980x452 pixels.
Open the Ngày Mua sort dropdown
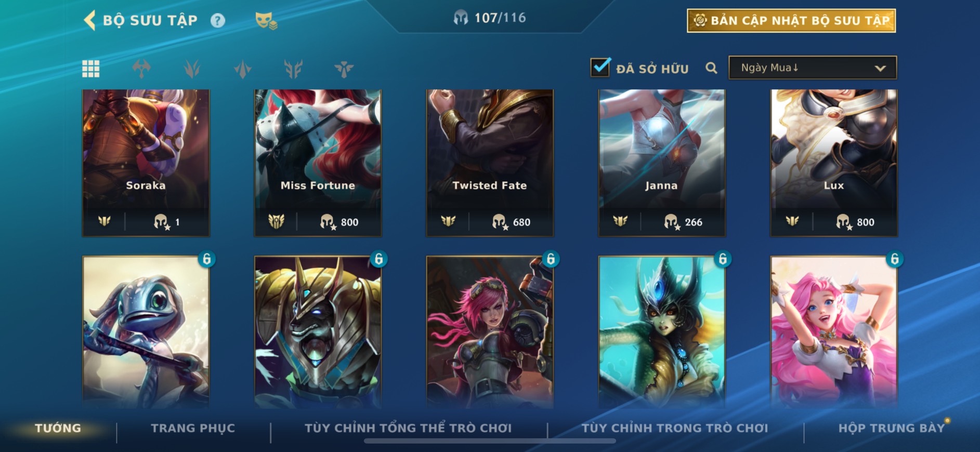pos(813,68)
